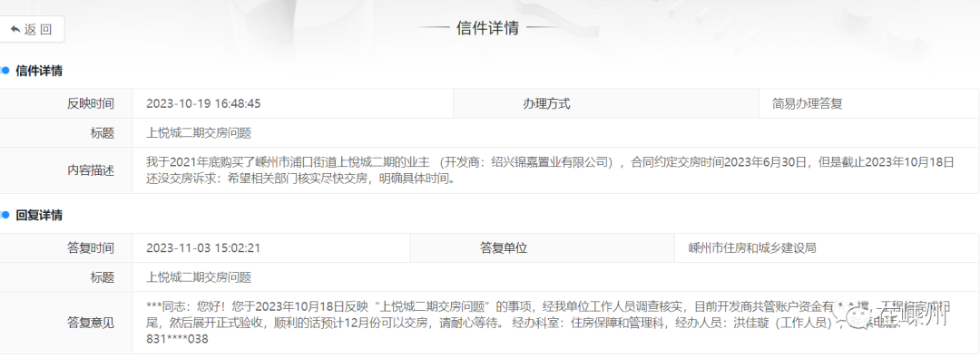980x358 pixels.
Task: Select 上悦城二期交房问题 title in 回复详情 table
Action: [x=199, y=277]
